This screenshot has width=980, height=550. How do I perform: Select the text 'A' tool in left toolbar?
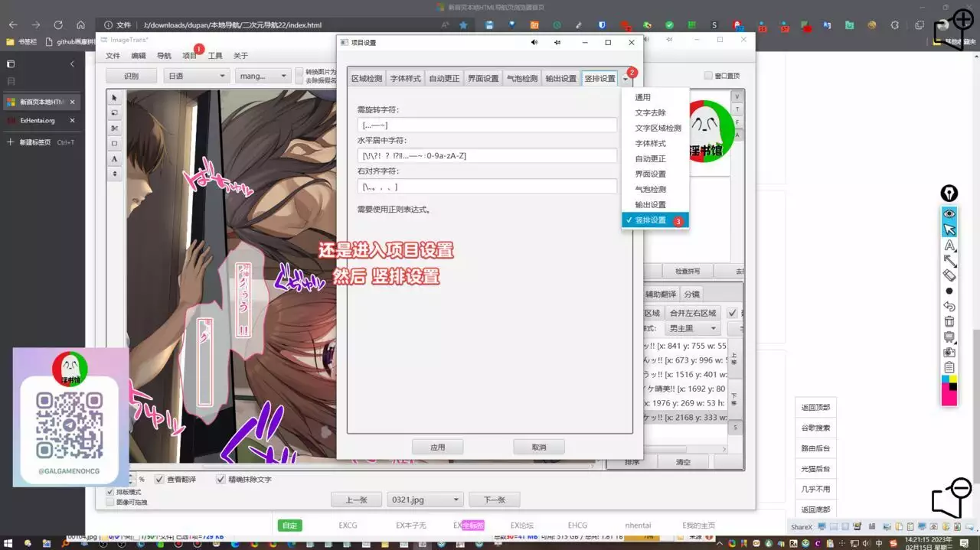115,158
